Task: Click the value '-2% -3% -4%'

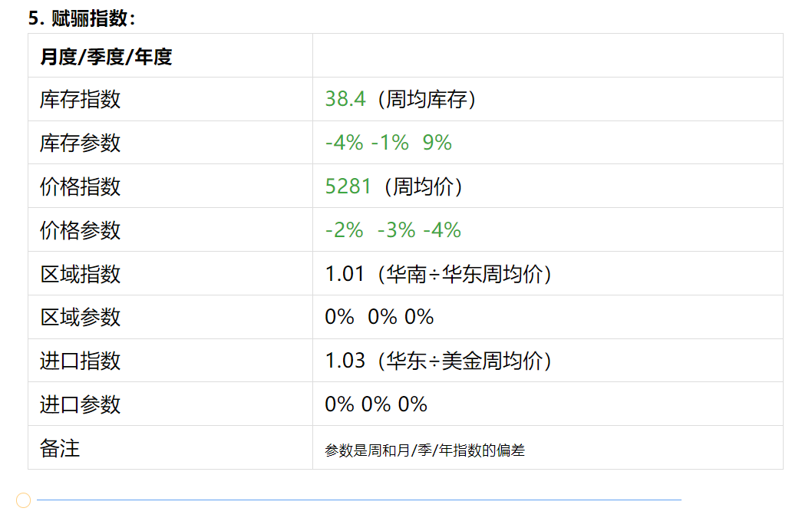Action: pos(393,230)
